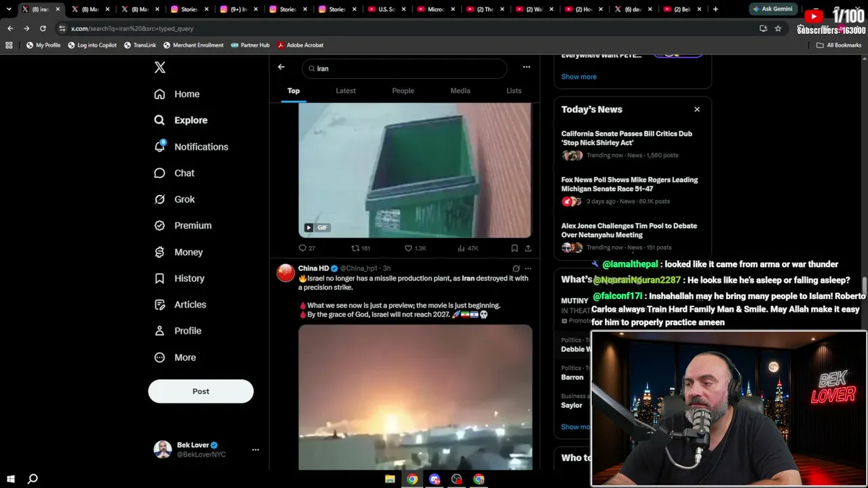Image resolution: width=868 pixels, height=488 pixels.
Task: Go to the Profile page
Action: click(178, 331)
